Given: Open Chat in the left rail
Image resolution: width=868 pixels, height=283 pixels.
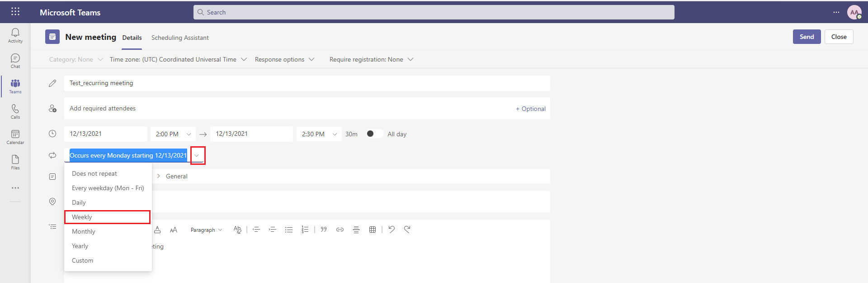Looking at the screenshot, I should point(15,61).
